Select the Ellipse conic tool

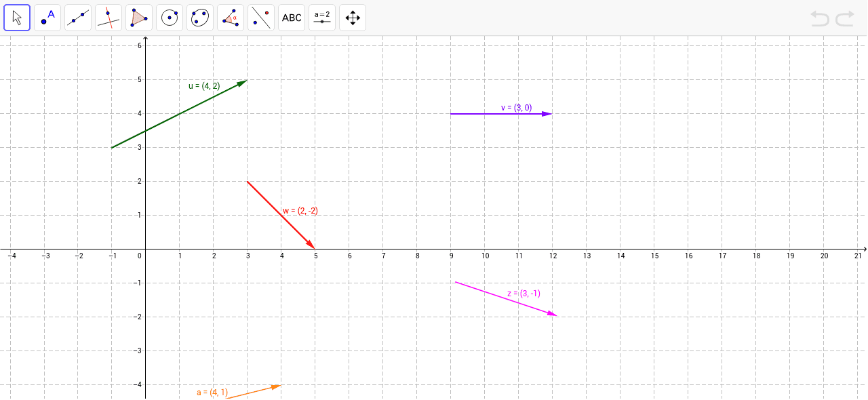click(x=200, y=18)
